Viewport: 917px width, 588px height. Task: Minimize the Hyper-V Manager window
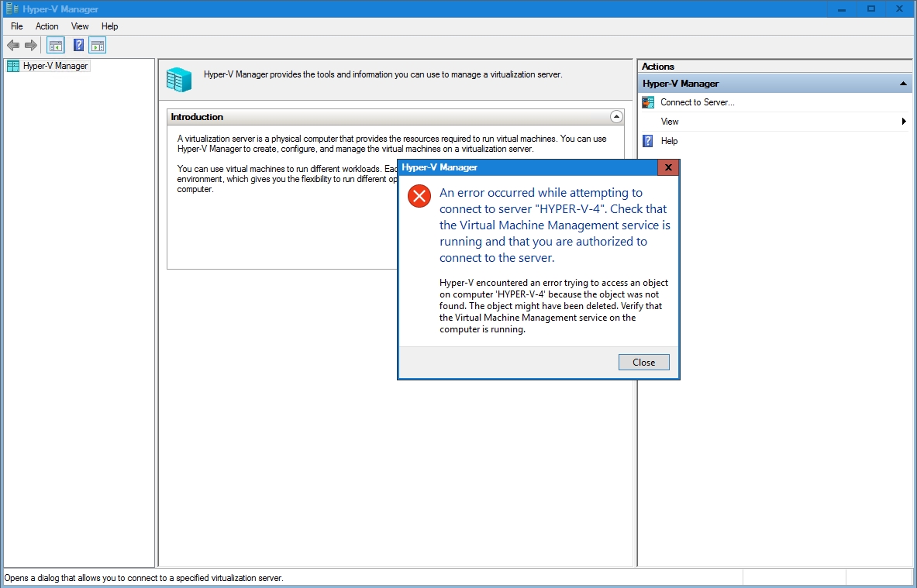(x=842, y=9)
